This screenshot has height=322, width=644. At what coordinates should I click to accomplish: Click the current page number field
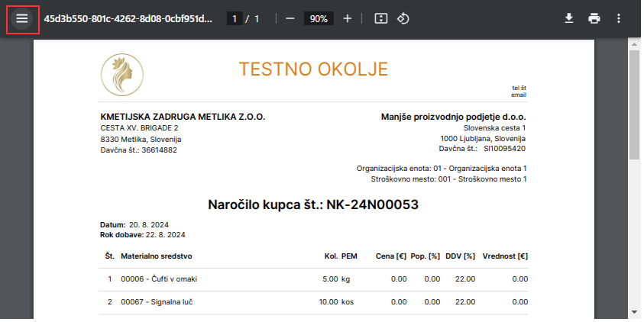click(235, 18)
